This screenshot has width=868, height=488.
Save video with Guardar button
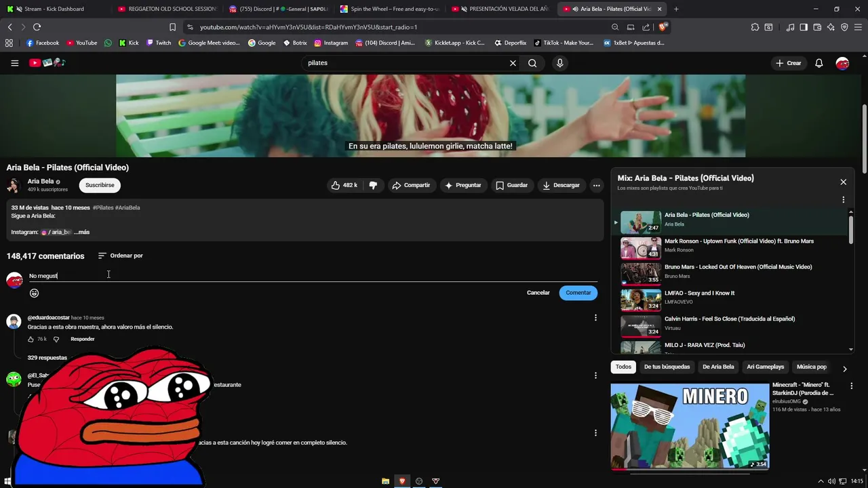[x=511, y=185]
